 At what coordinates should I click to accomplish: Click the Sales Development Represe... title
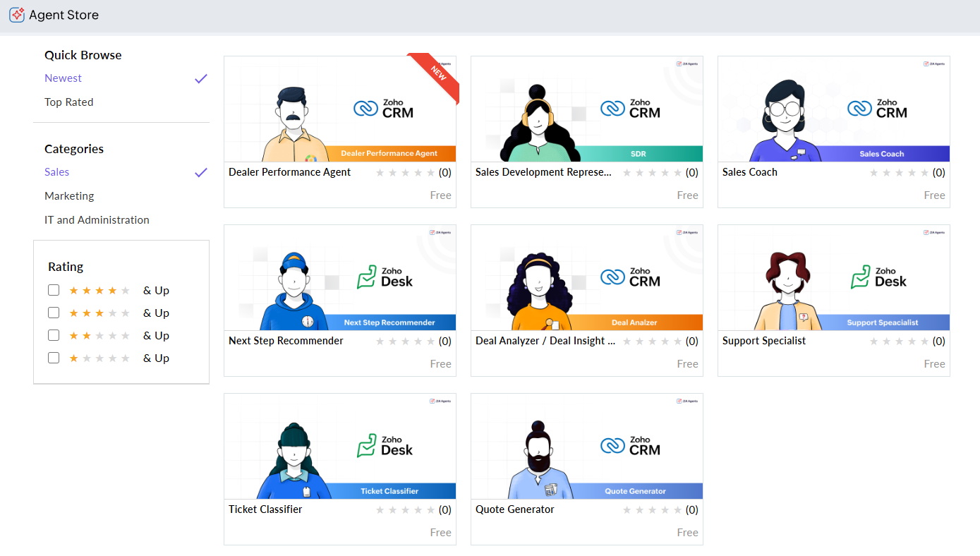click(543, 172)
